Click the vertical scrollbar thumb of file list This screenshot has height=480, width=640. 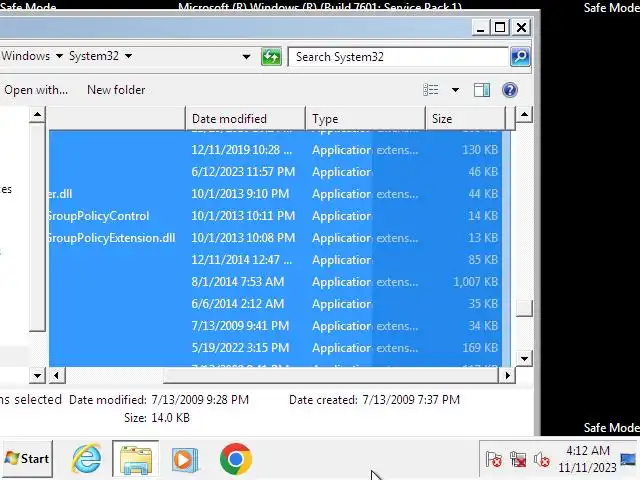tap(524, 308)
